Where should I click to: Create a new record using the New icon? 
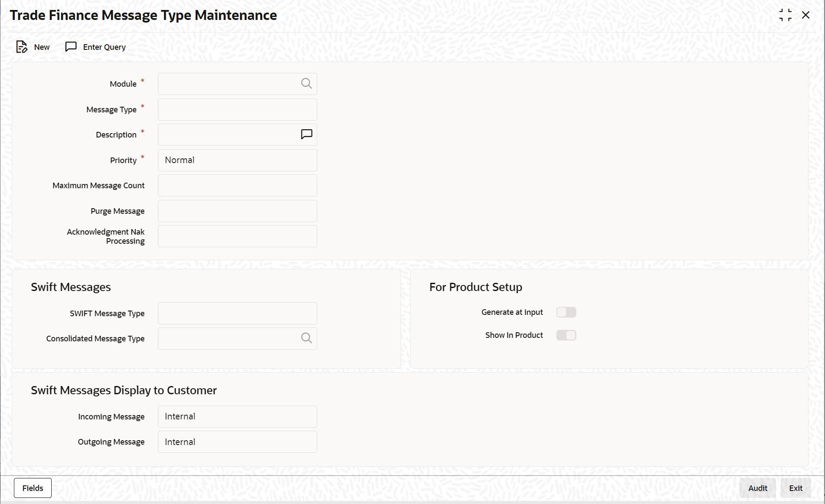point(22,47)
